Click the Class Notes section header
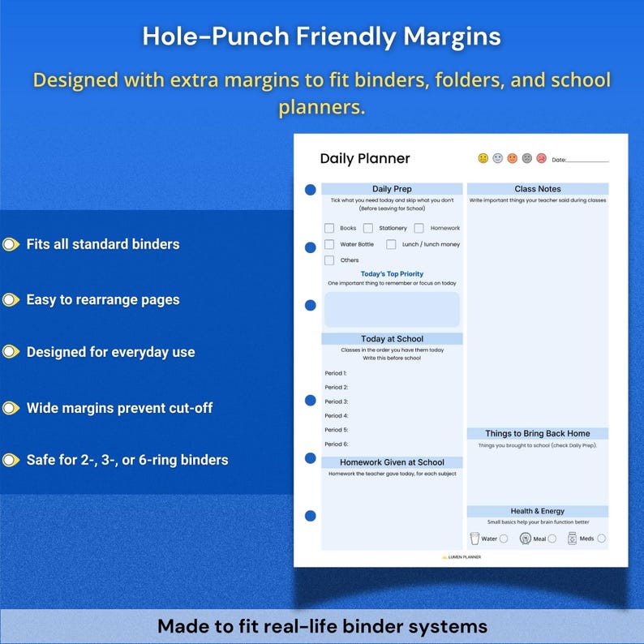644x644 pixels. (538, 189)
